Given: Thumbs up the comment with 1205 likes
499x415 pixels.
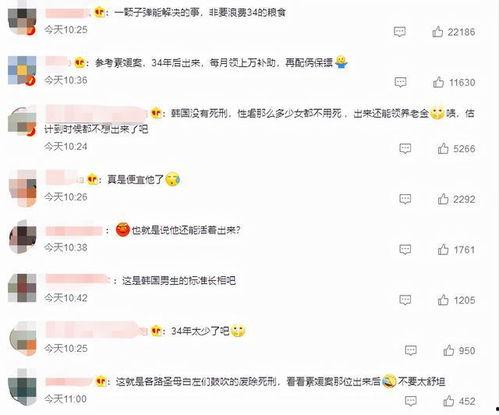Looking at the screenshot, I should tap(443, 300).
